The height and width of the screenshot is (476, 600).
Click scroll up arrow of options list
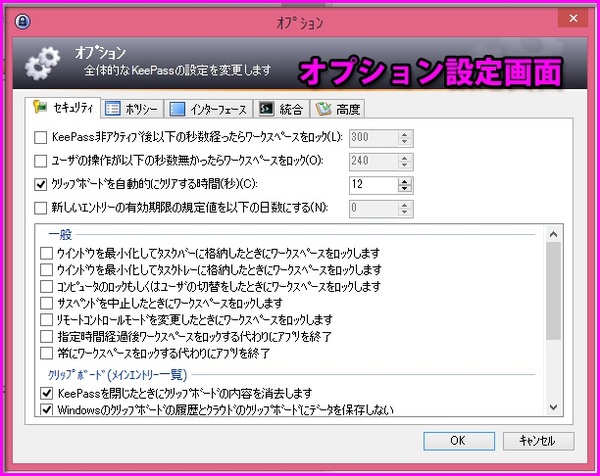(553, 234)
